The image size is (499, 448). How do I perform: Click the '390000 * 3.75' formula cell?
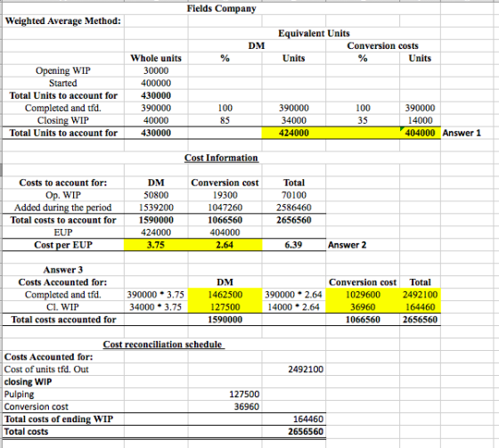click(x=156, y=295)
